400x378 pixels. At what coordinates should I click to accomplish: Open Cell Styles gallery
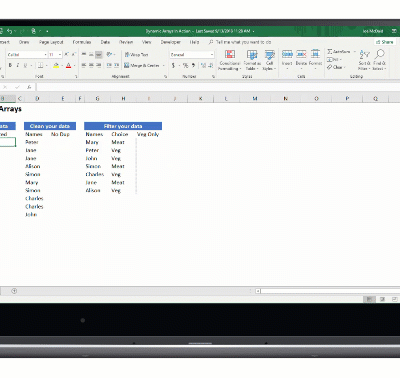pos(269,60)
